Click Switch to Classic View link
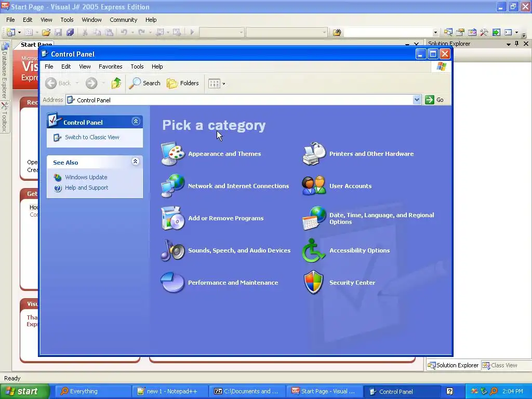This screenshot has width=532, height=399. 92,137
